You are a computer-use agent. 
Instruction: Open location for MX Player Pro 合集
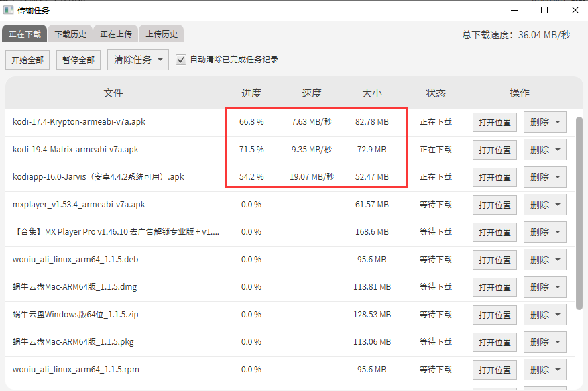click(x=495, y=232)
